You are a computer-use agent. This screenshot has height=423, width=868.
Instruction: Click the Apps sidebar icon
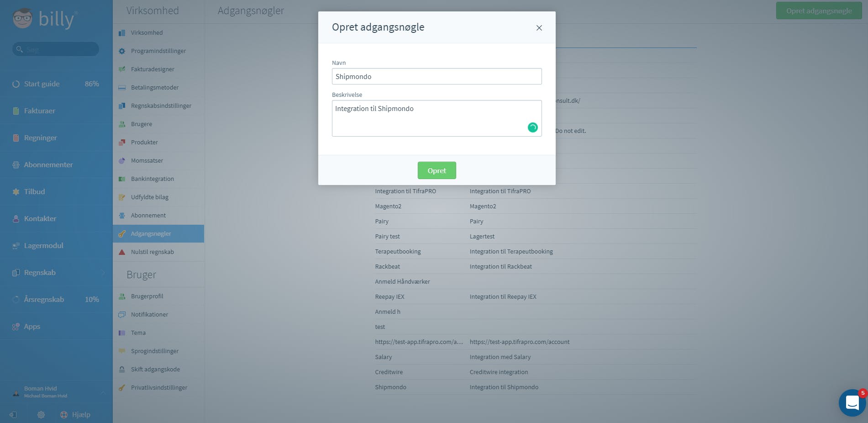click(x=16, y=327)
